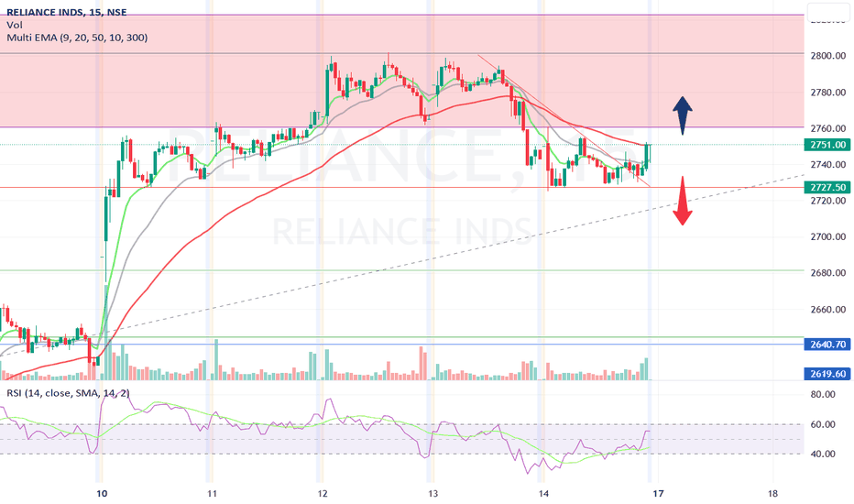The height and width of the screenshot is (504, 854).
Task: Click the RELIANCE INDS, 15, NSE symbol title
Action: [67, 12]
